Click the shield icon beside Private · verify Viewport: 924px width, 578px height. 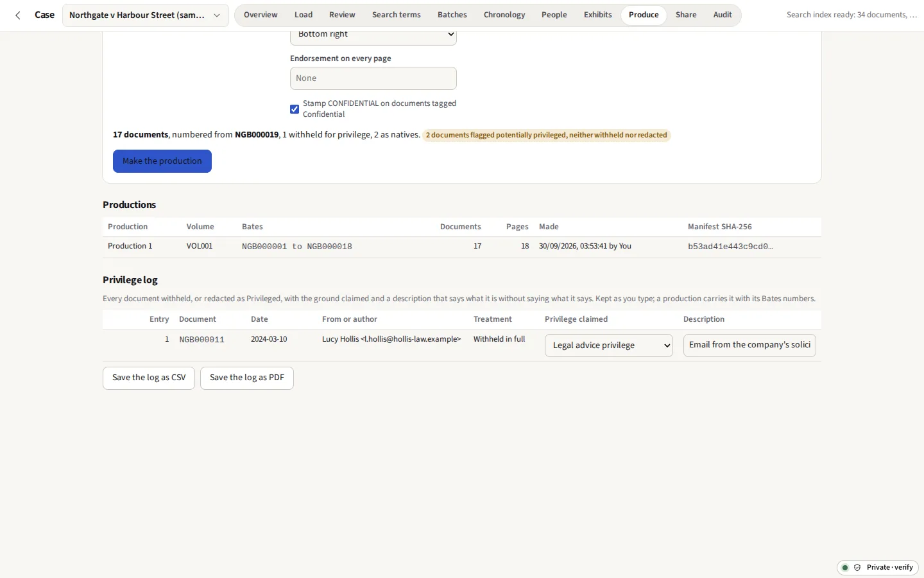(857, 568)
